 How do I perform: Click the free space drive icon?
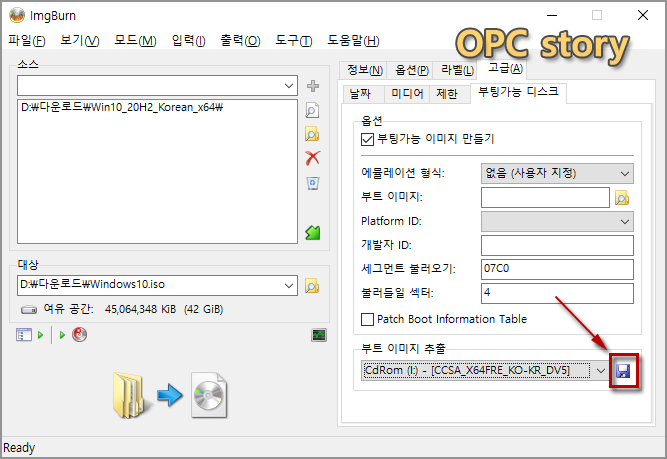[29, 309]
